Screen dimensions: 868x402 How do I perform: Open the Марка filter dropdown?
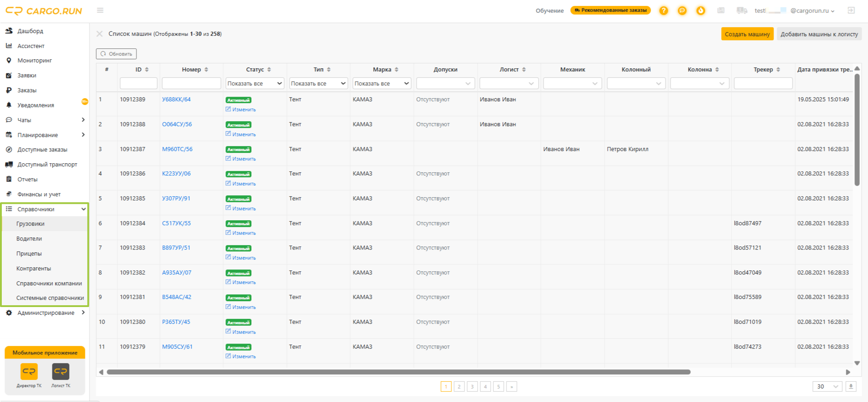tap(382, 84)
